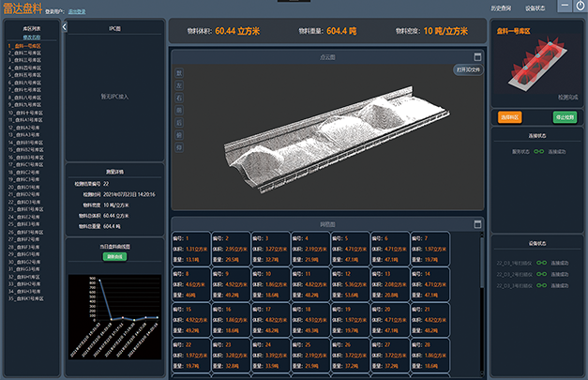
Task: Select the 右 right view button
Action: 180,98
